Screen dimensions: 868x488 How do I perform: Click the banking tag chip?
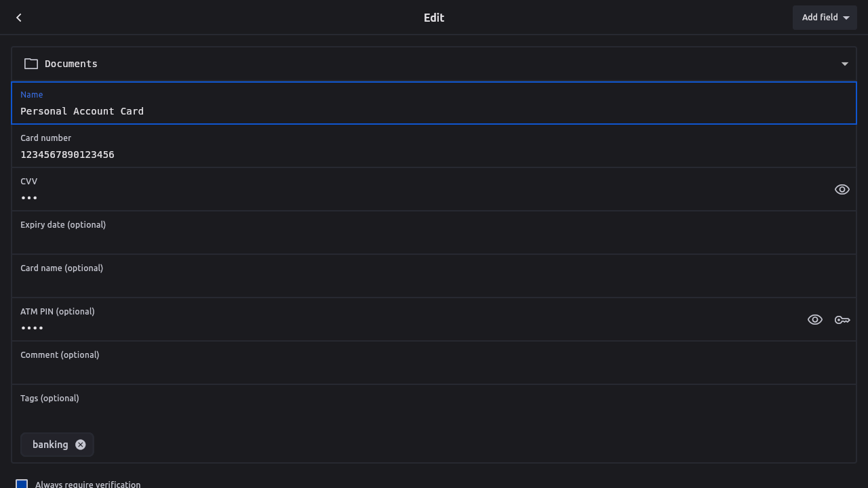coord(50,445)
